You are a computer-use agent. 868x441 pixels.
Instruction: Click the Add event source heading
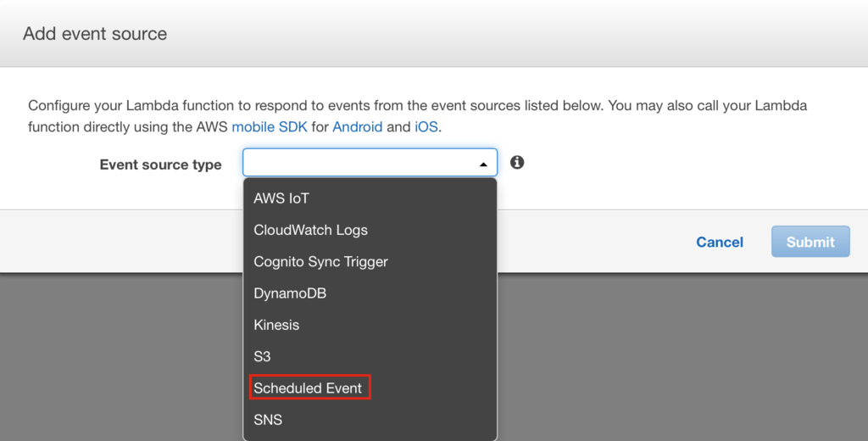click(95, 33)
